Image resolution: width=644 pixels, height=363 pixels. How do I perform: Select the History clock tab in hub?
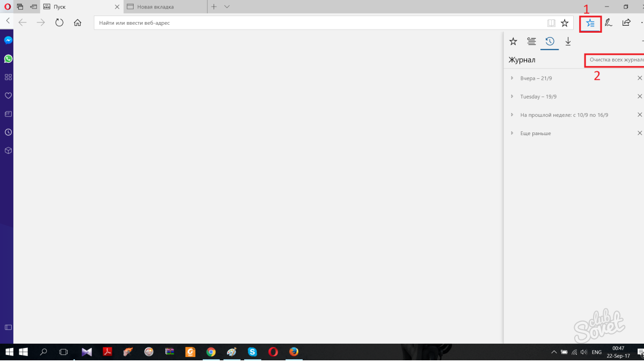tap(550, 41)
